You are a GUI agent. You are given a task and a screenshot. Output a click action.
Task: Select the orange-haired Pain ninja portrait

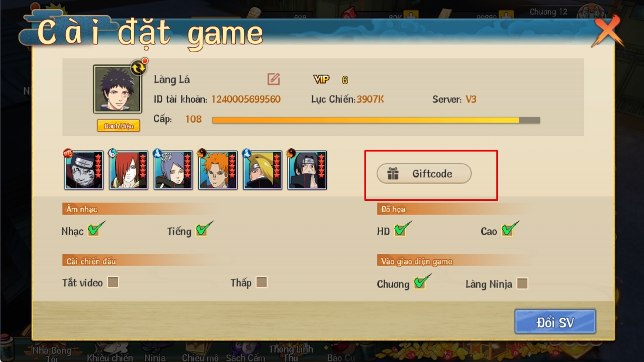[x=218, y=170]
